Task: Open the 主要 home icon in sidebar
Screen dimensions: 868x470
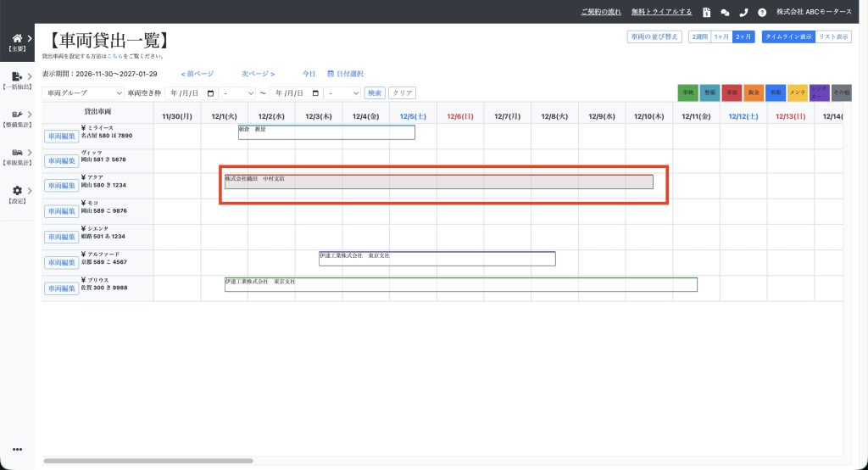Action: (17, 39)
